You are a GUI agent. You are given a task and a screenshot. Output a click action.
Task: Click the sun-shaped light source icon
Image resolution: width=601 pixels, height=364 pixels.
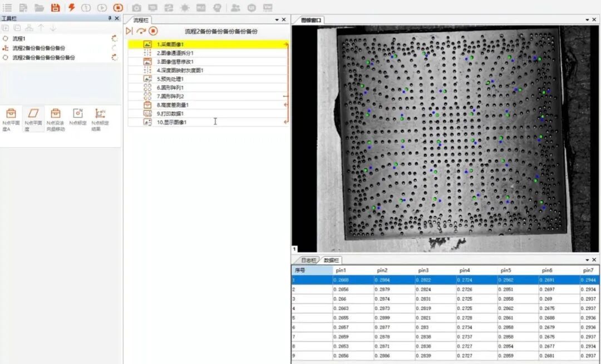[185, 8]
